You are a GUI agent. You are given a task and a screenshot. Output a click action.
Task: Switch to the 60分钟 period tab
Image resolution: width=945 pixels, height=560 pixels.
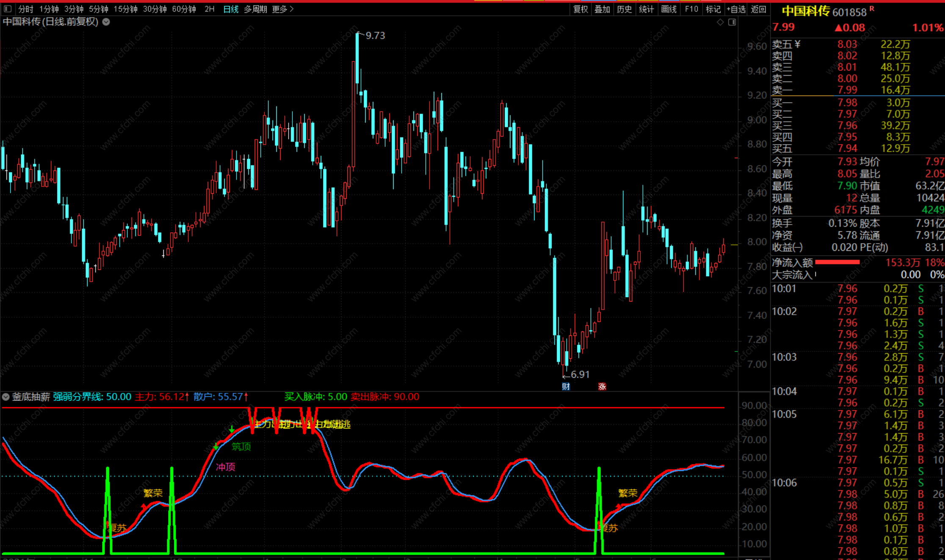click(184, 9)
